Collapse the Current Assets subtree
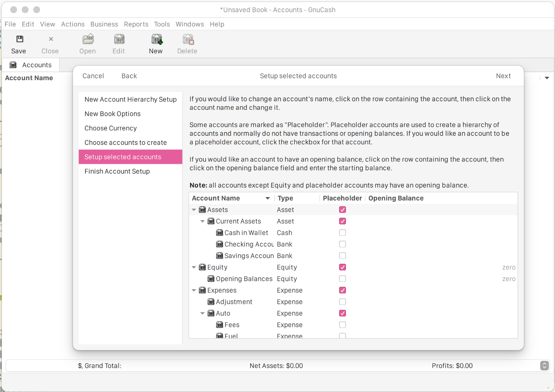The width and height of the screenshot is (555, 392). click(203, 221)
